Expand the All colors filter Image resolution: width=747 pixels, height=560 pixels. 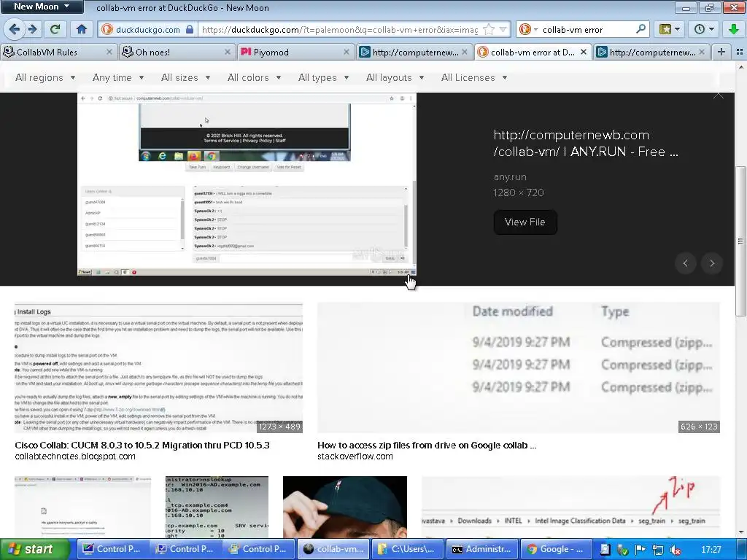[254, 77]
